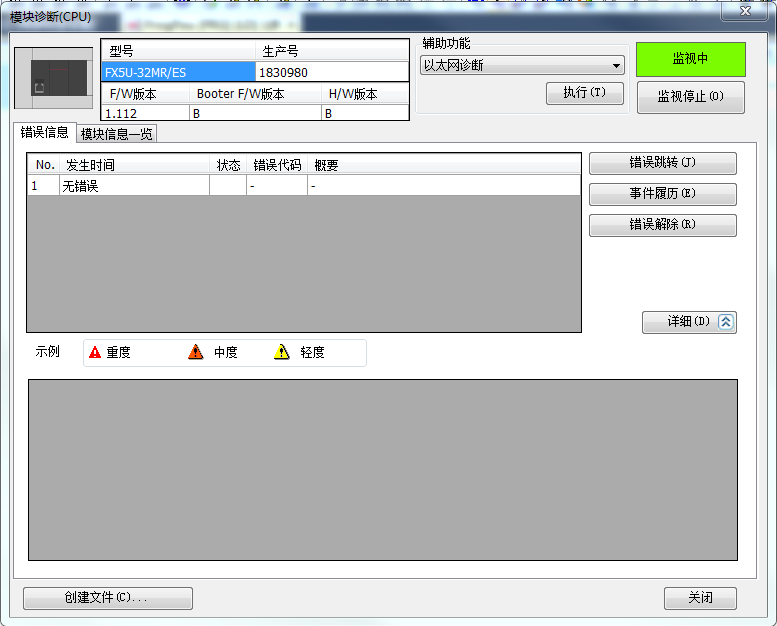Click the green 监视中 status indicator
Viewport: 777px width, 626px height.
[690, 59]
